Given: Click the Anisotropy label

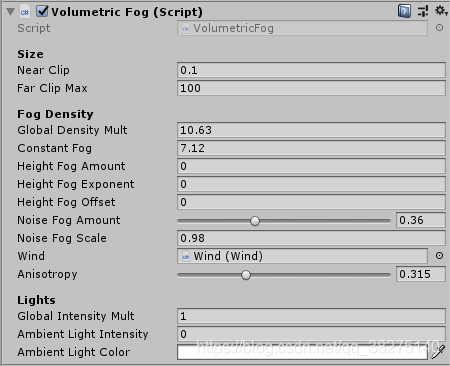Looking at the screenshot, I should (47, 274).
